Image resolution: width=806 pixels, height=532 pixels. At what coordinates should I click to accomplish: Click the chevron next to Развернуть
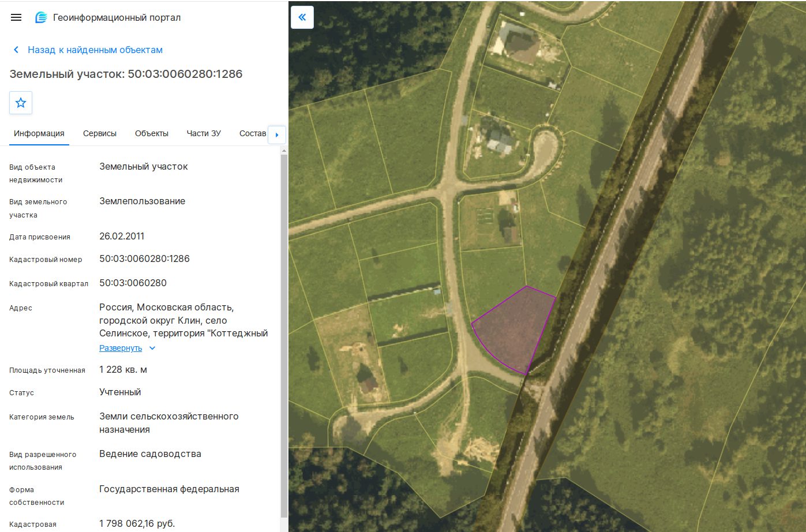pyautogui.click(x=152, y=348)
